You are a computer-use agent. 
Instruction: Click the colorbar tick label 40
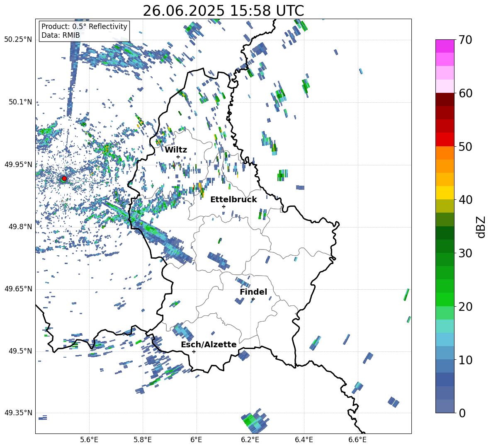point(465,200)
